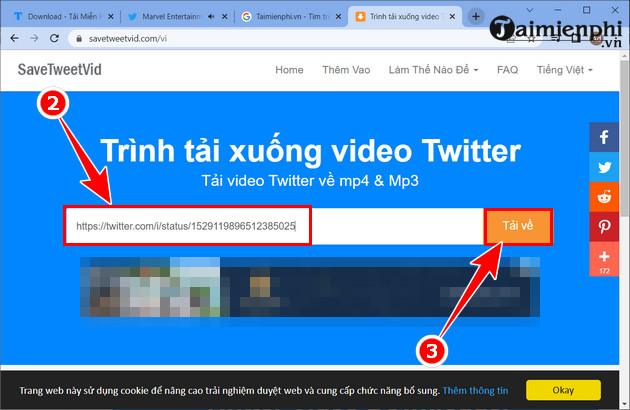630x410 pixels.
Task: Go back with the browser back arrow
Action: click(x=14, y=38)
